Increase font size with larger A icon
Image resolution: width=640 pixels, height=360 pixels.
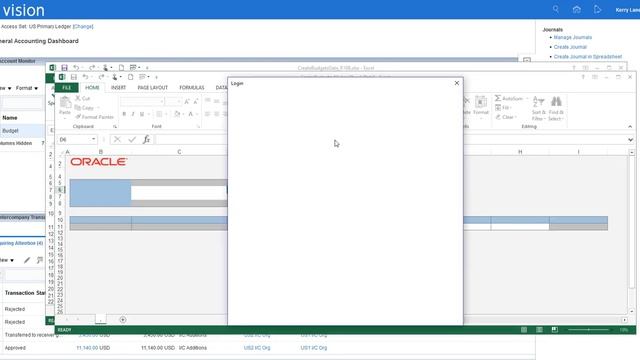coord(187,101)
